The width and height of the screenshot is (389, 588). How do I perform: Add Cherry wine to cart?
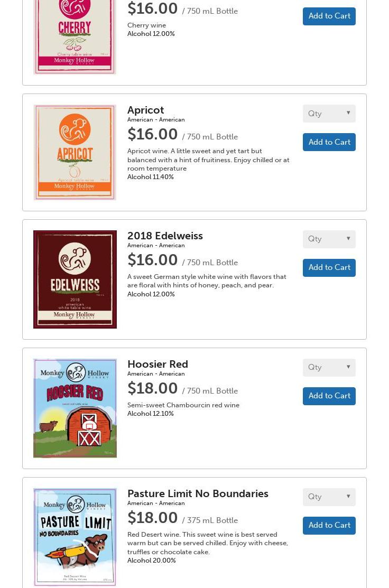point(329,16)
